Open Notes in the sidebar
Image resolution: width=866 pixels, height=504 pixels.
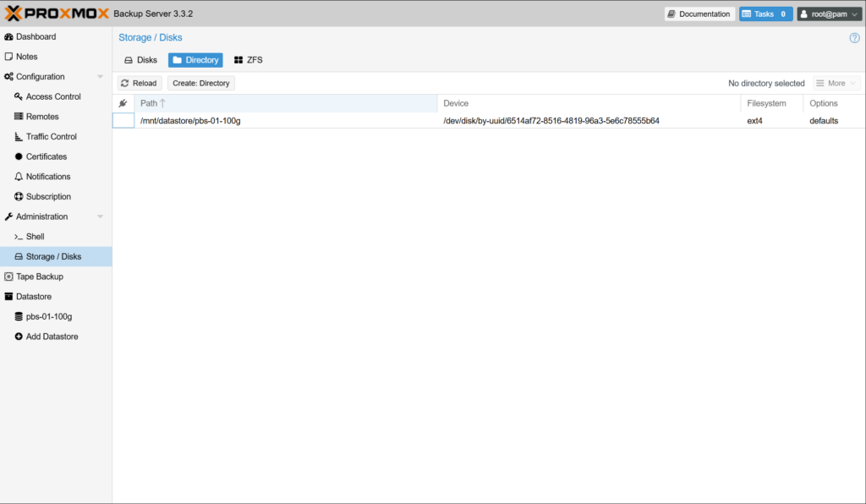pyautogui.click(x=26, y=57)
